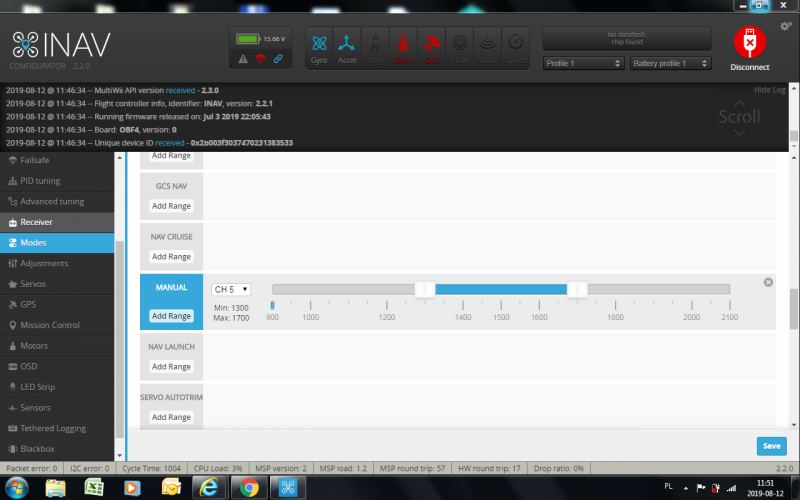The width and height of the screenshot is (800, 500).
Task: Open the Battery profile 1 dropdown
Action: pyautogui.click(x=670, y=63)
